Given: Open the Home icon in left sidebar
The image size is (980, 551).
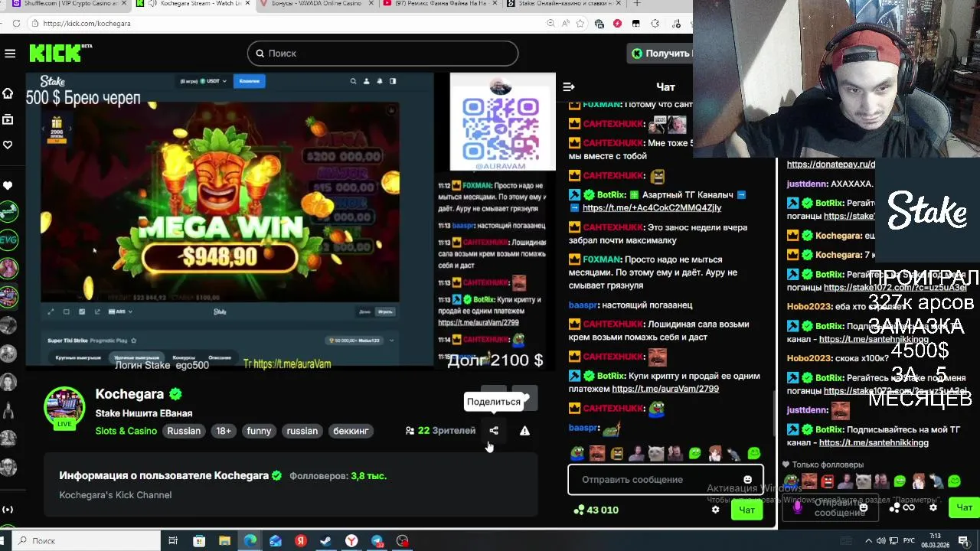Looking at the screenshot, I should tap(8, 93).
